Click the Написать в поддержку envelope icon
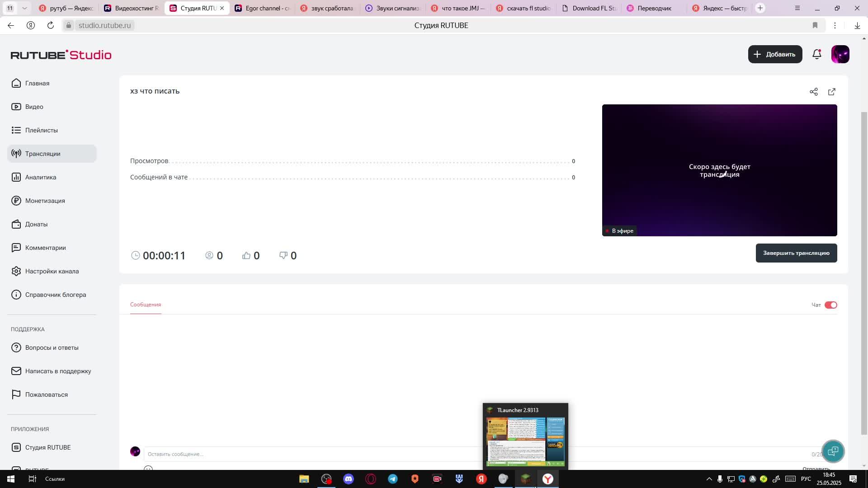Viewport: 868px width, 488px height. 16,371
